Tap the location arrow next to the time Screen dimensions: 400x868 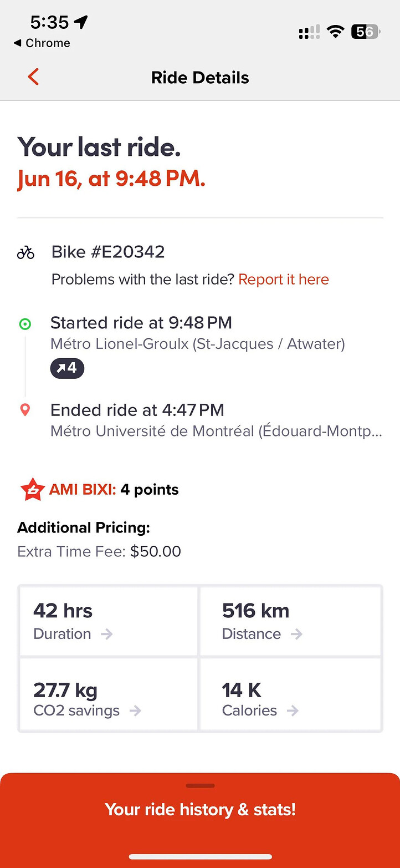tap(81, 22)
